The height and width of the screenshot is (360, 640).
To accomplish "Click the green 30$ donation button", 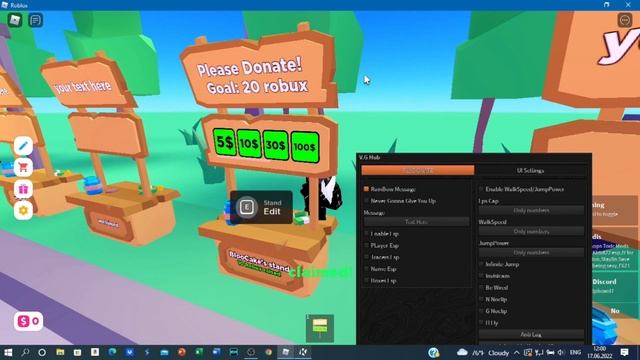I will click(x=276, y=145).
